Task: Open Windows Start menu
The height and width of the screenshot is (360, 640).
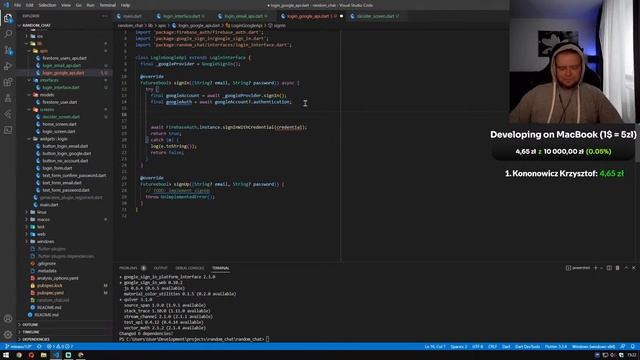Action: [x=6, y=355]
